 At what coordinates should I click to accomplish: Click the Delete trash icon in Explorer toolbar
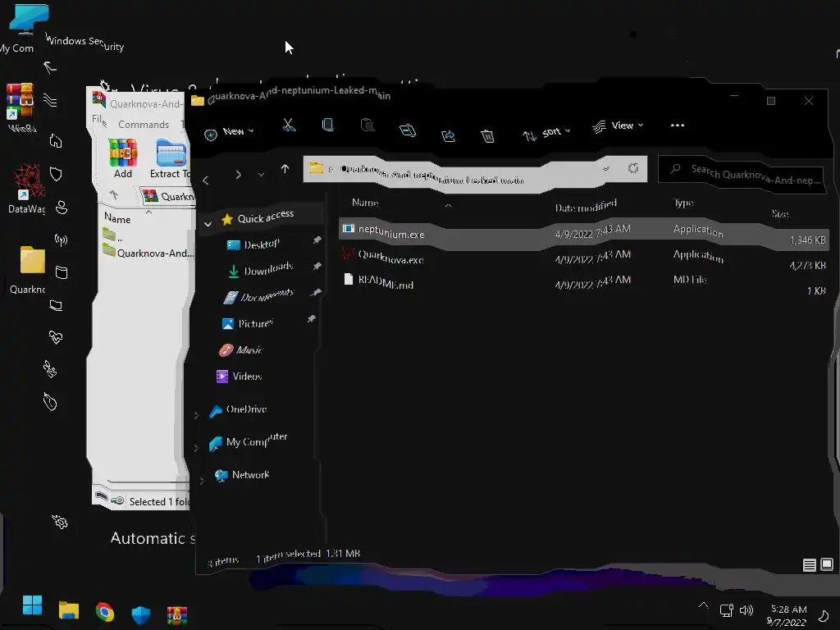tap(487, 135)
